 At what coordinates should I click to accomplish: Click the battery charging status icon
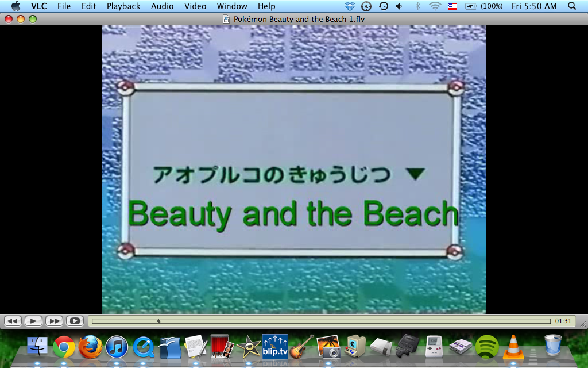[x=471, y=6]
